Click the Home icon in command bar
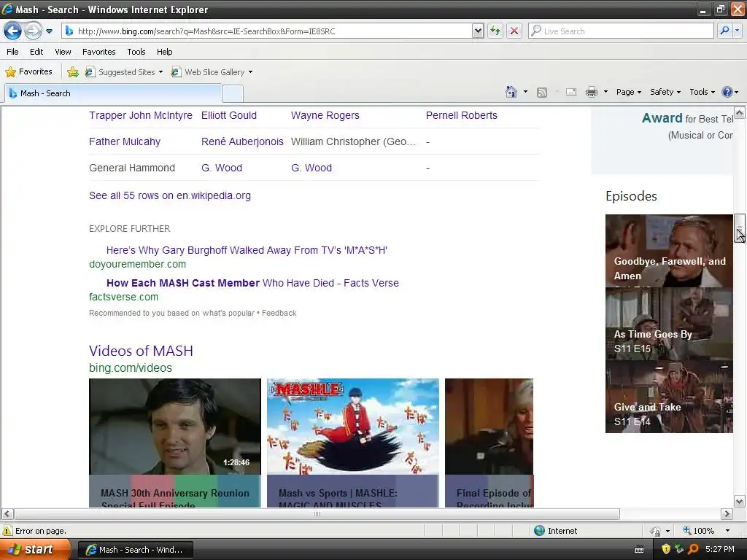 coord(511,92)
